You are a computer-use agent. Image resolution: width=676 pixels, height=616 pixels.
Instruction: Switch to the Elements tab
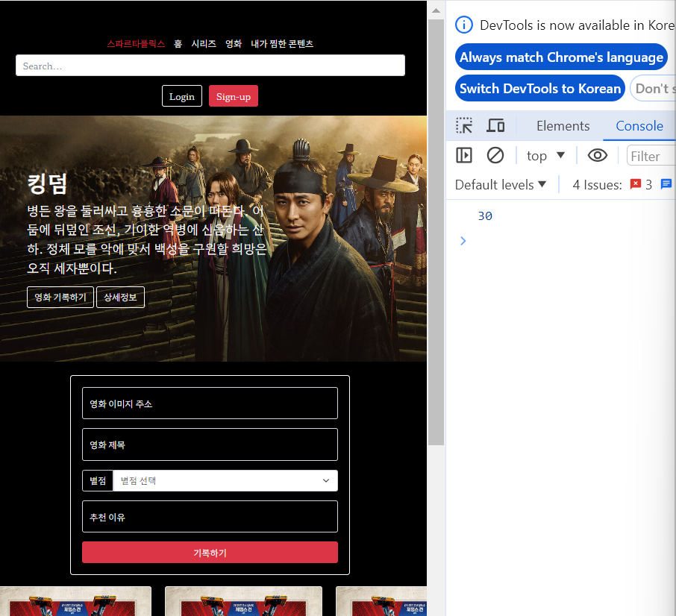(563, 126)
